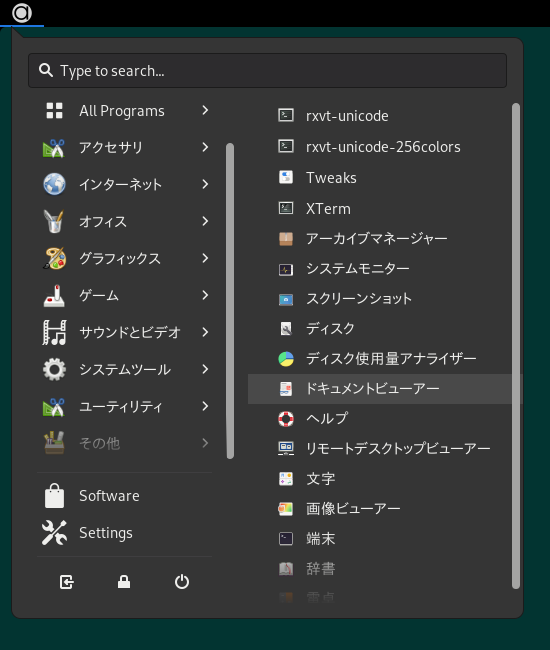This screenshot has width=550, height=650.
Task: Launch ディスク使用量アナライザー pie icon
Action: [286, 359]
